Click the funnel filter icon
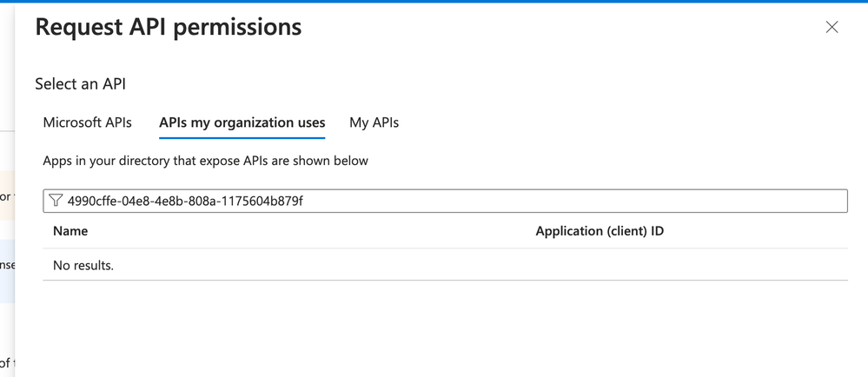This screenshot has width=868, height=377. coord(56,201)
